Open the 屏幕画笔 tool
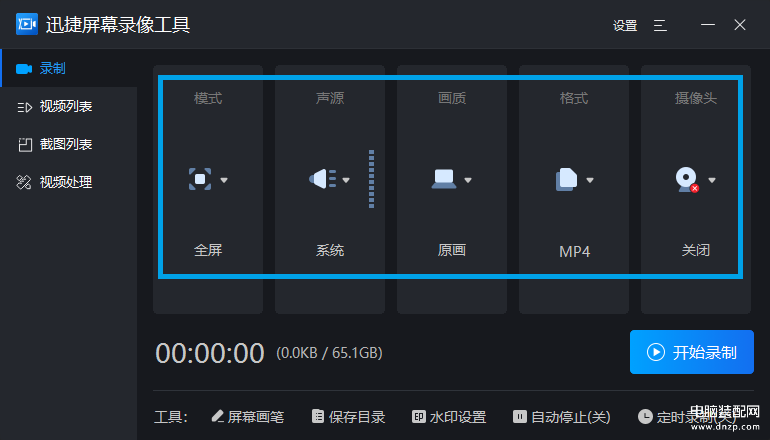770x440 pixels. pos(248,417)
